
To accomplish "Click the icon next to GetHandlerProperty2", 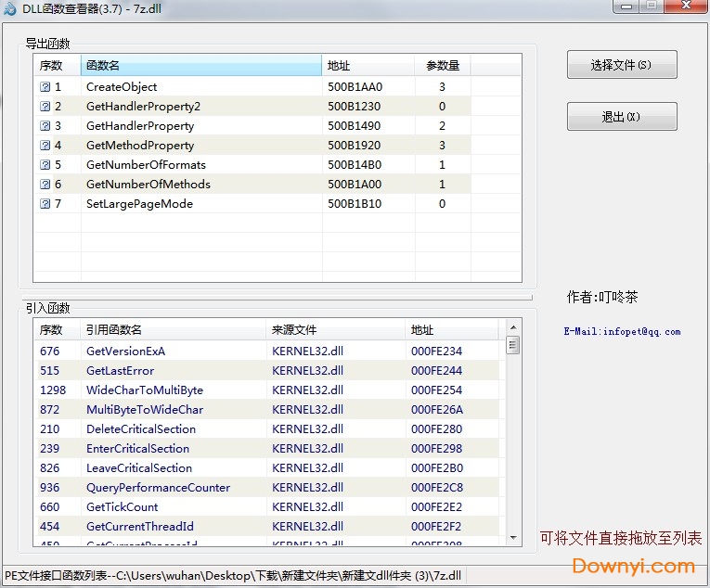I will coord(45,107).
